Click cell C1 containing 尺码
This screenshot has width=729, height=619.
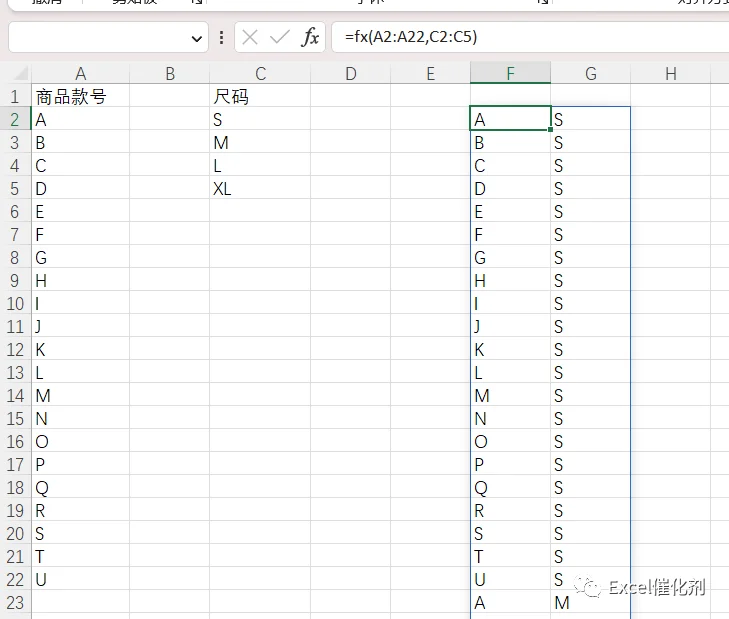pos(260,96)
